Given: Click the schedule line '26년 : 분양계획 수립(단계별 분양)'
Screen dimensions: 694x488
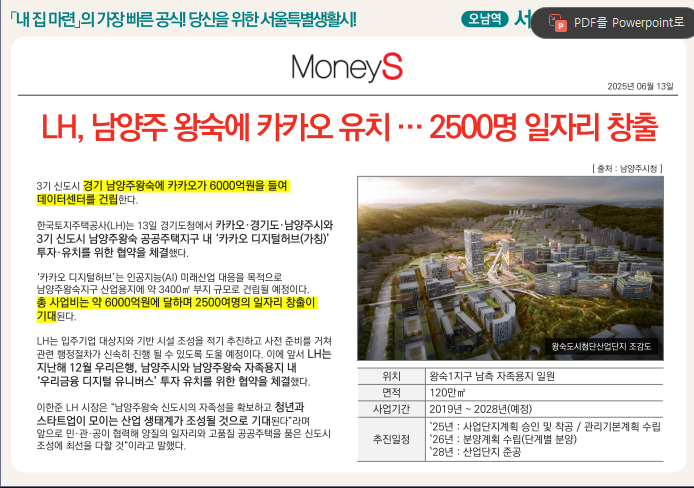Looking at the screenshot, I should tap(503, 439).
